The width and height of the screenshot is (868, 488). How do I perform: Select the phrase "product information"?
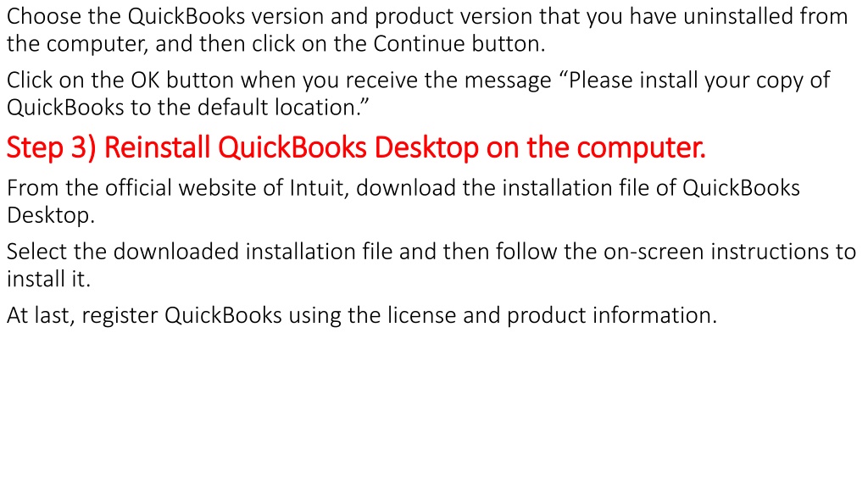point(612,316)
